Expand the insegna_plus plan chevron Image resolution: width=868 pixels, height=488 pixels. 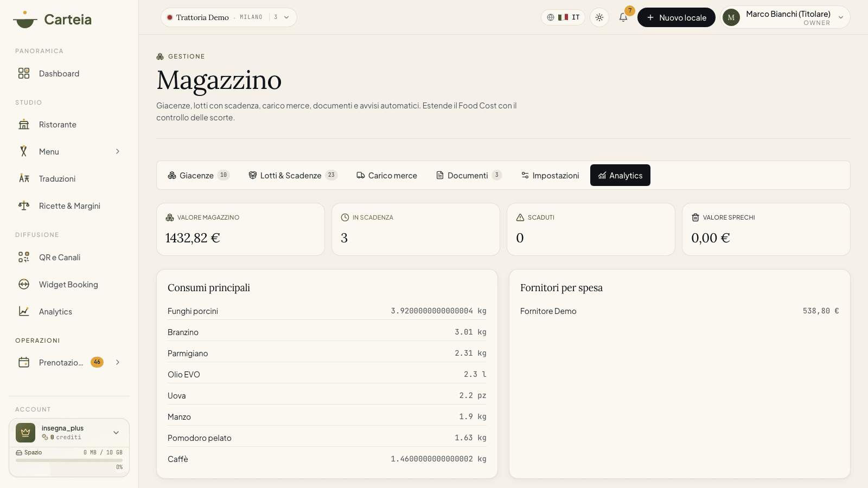click(x=116, y=433)
